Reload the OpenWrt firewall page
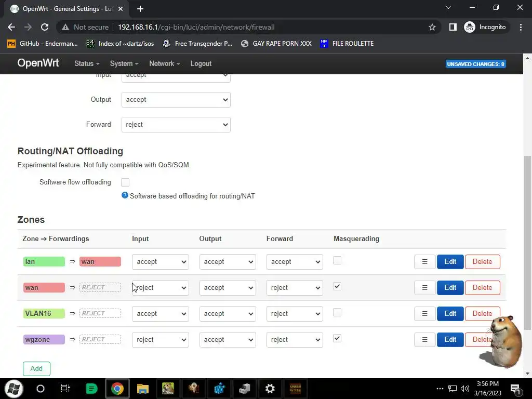This screenshot has width=532, height=399. tap(45, 27)
